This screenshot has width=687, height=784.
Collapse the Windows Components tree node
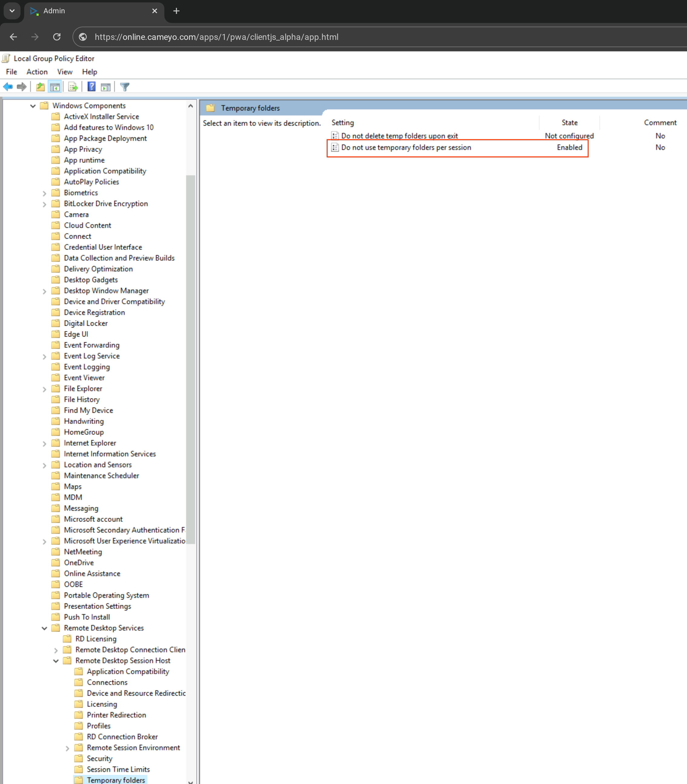point(33,106)
